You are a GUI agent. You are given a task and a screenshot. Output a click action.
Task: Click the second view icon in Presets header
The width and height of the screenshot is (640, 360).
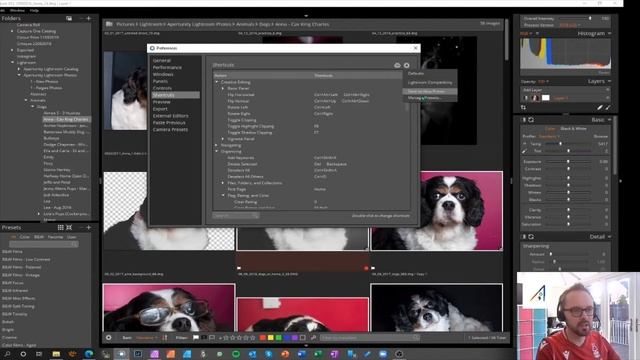(x=69, y=227)
